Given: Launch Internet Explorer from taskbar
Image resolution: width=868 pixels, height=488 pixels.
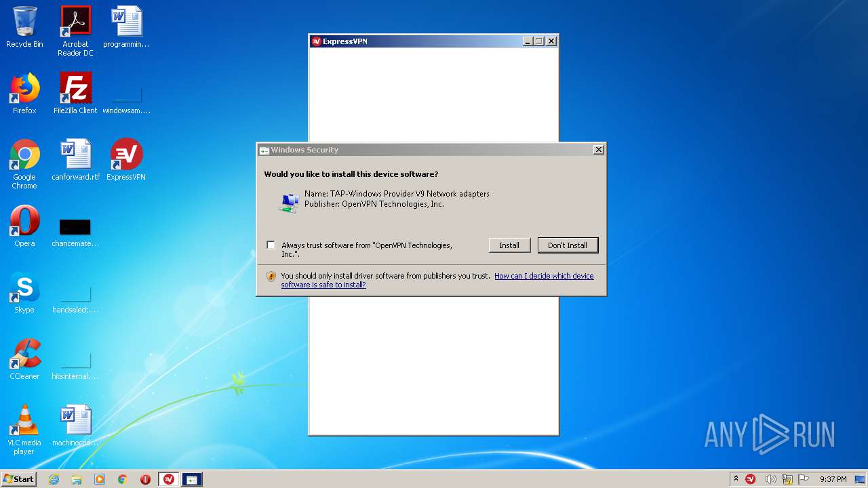Looking at the screenshot, I should tap(54, 479).
